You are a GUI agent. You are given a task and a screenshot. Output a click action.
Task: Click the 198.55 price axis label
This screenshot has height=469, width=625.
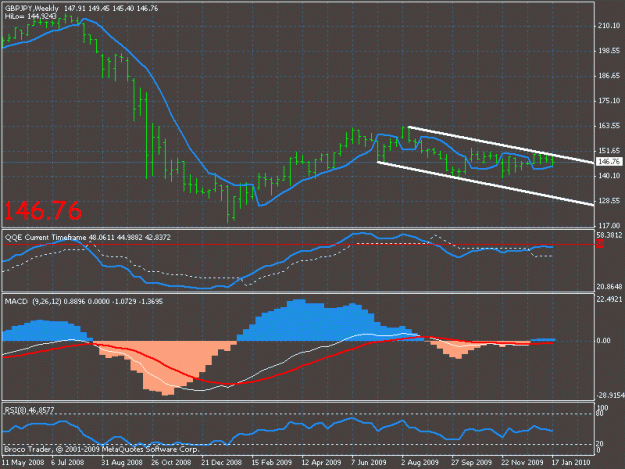[609, 51]
